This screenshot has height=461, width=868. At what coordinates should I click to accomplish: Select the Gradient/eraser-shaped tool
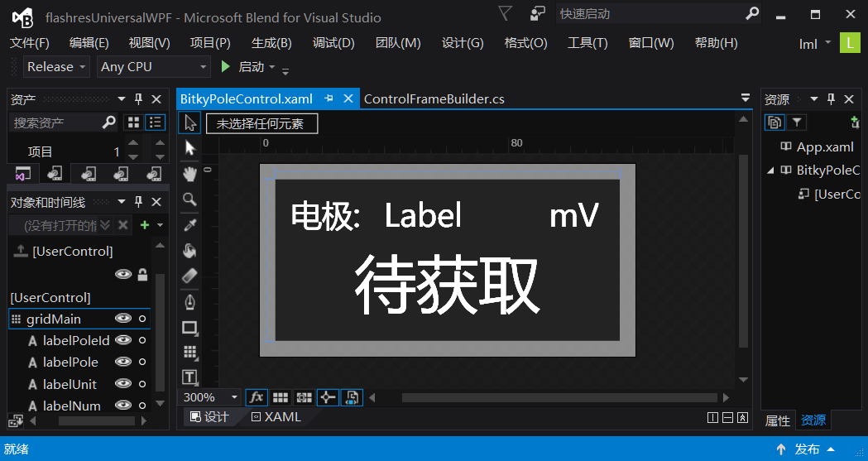click(189, 276)
